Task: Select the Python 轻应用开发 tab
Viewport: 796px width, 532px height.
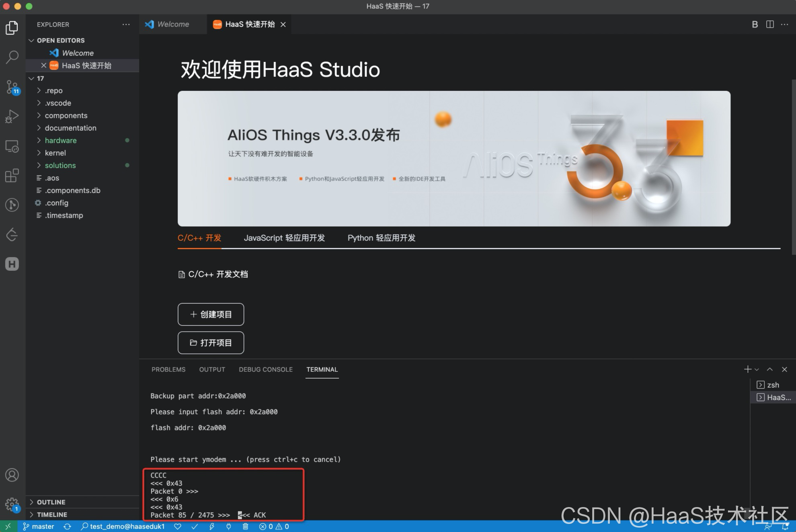Action: [381, 238]
